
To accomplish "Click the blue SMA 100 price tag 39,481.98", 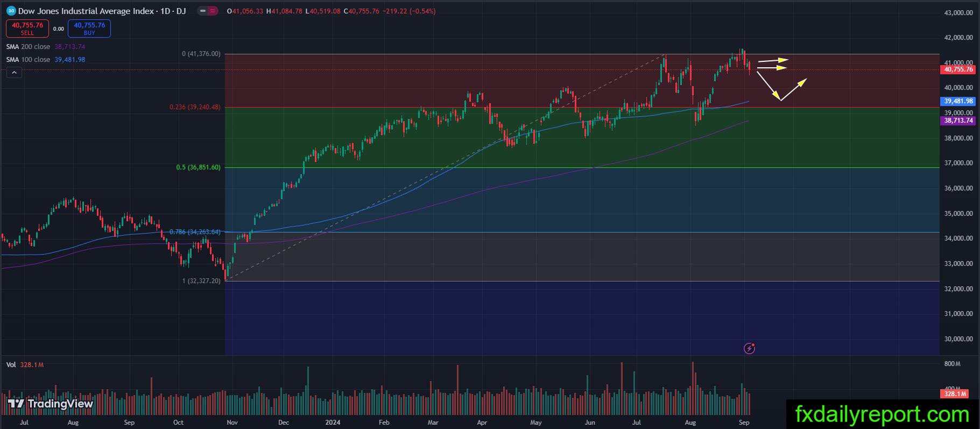I will [x=959, y=101].
